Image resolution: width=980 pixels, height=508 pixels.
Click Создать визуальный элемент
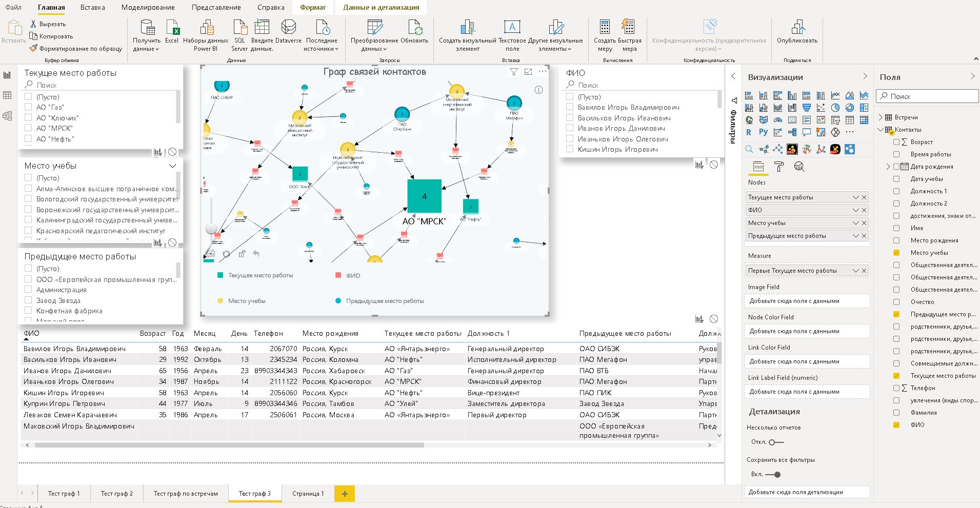(468, 35)
